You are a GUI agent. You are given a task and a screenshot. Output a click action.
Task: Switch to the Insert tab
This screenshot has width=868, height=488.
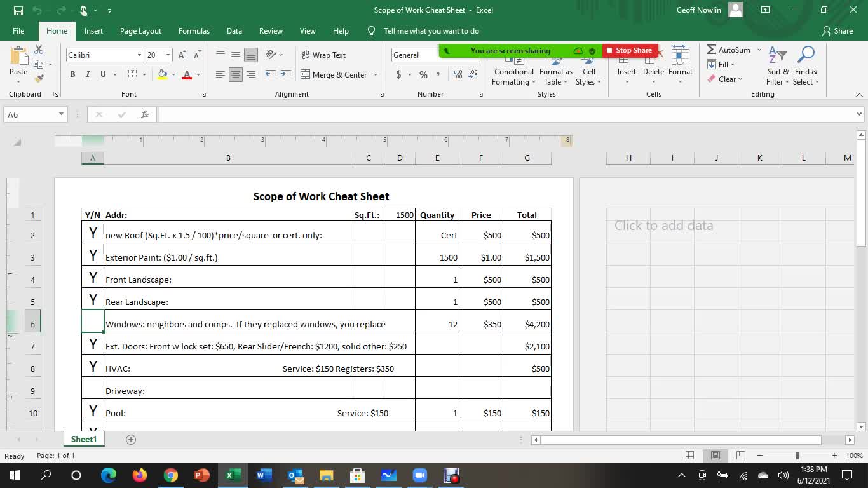coord(93,31)
